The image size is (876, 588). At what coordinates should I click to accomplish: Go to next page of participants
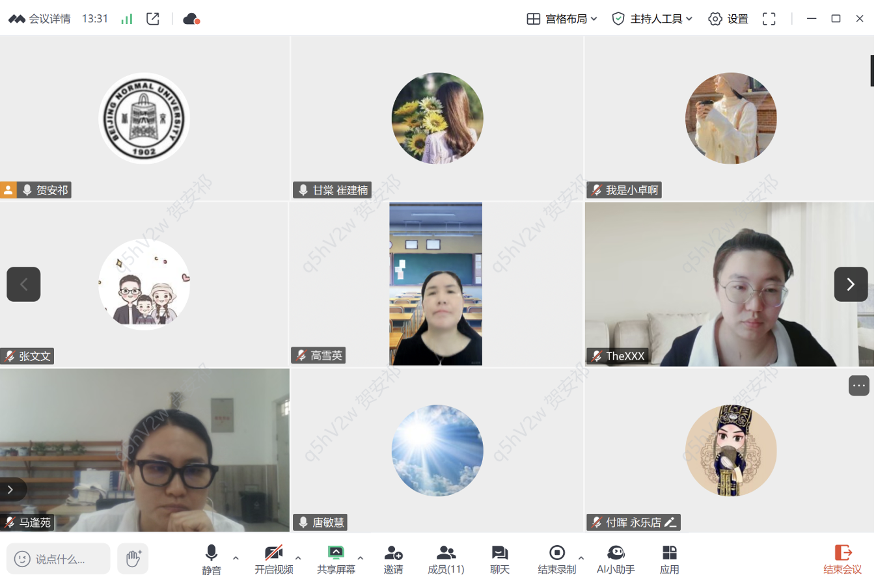851,284
